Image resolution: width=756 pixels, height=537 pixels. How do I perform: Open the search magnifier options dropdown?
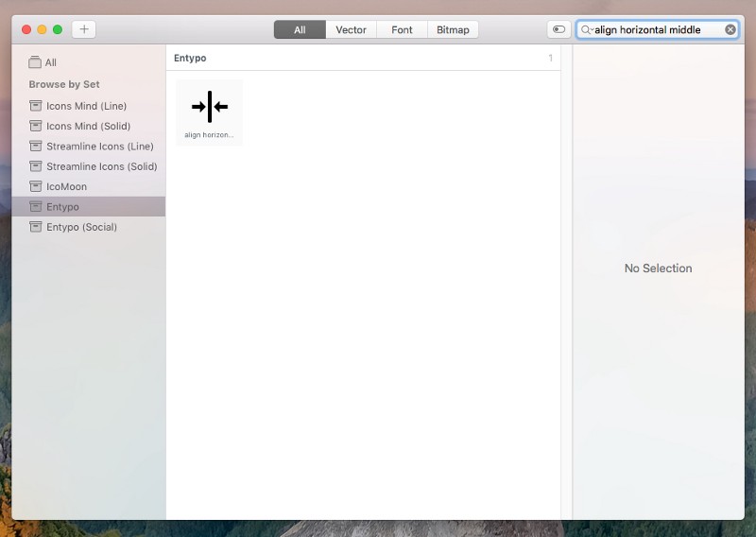587,30
